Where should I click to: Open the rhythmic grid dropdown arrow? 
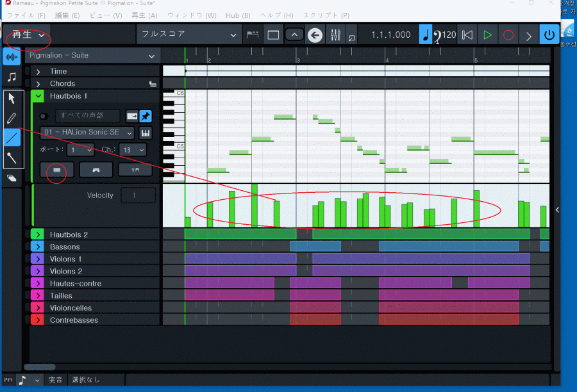coord(37,380)
